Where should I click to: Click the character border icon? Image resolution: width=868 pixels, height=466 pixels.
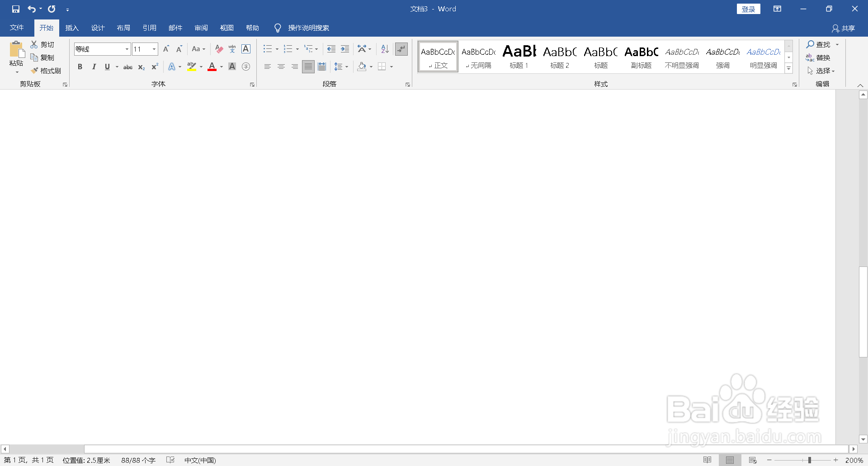(x=246, y=49)
